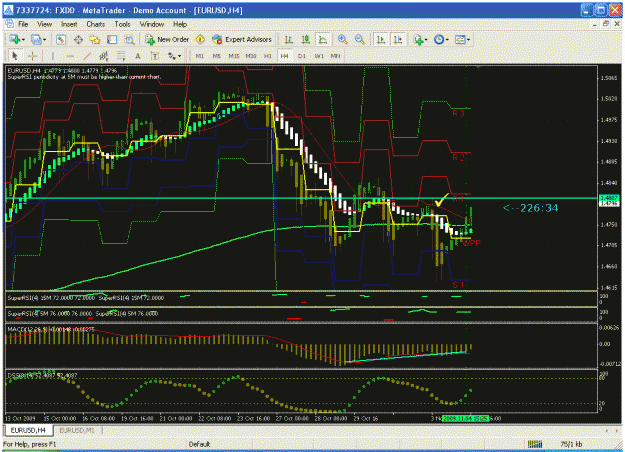Switch to candlestick chart view
The width and height of the screenshot is (625, 452).
[x=306, y=39]
